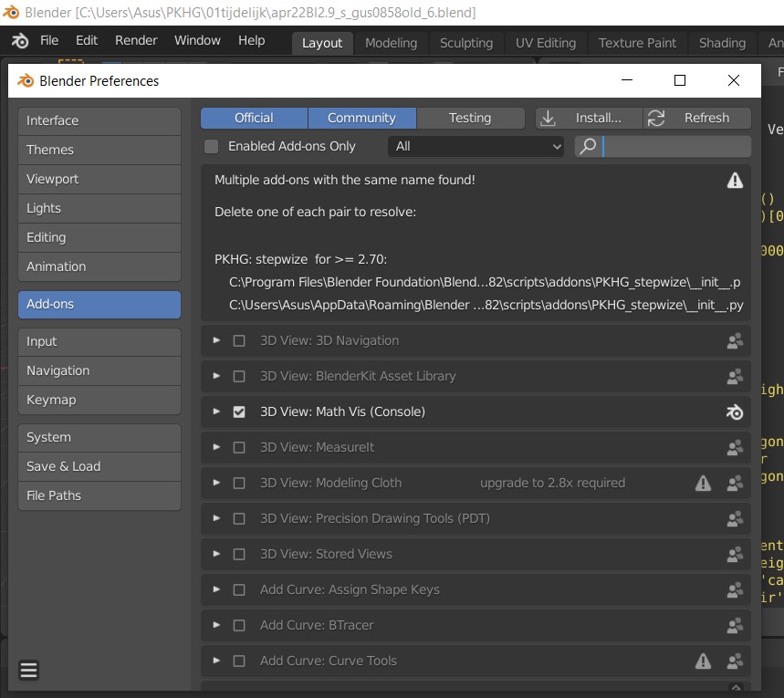Image resolution: width=784 pixels, height=698 pixels.
Task: Click the official Blender icon on the Math Vis row
Action: (735, 412)
